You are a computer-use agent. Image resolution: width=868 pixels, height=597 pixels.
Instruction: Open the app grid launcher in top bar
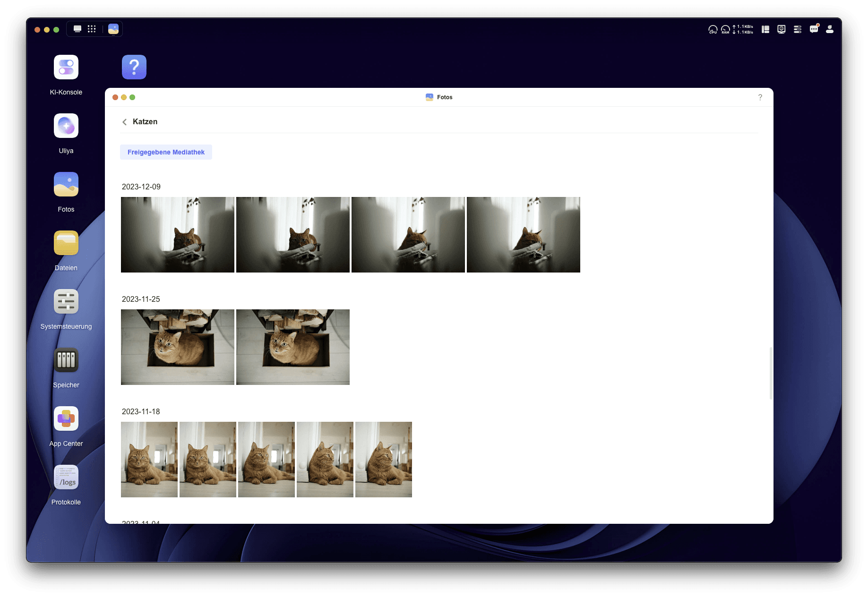(x=92, y=29)
